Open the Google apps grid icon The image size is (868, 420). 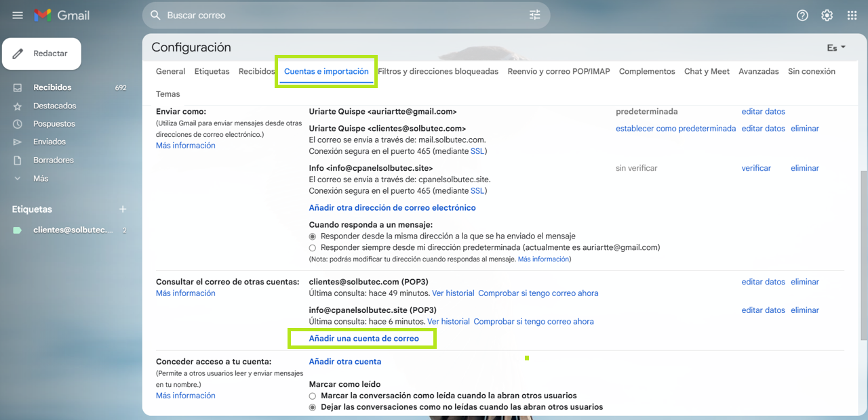pyautogui.click(x=852, y=15)
